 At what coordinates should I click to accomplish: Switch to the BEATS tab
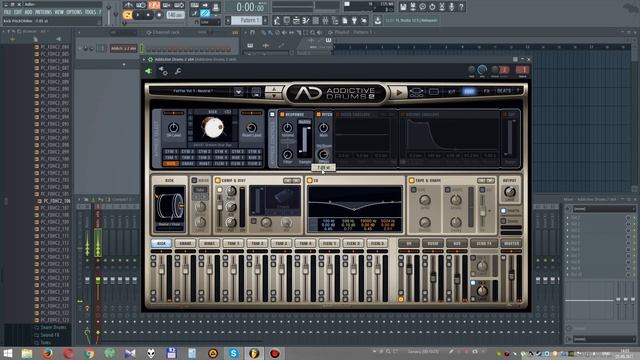pos(504,91)
